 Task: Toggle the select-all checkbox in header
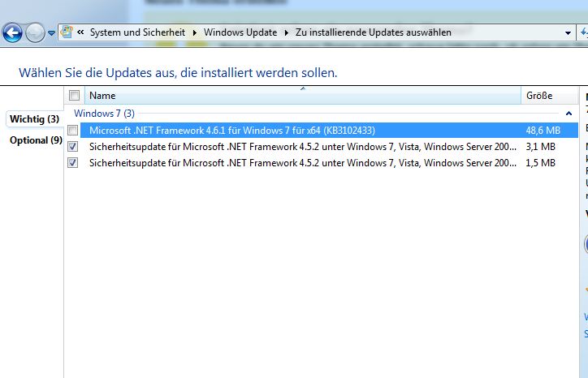(x=74, y=96)
